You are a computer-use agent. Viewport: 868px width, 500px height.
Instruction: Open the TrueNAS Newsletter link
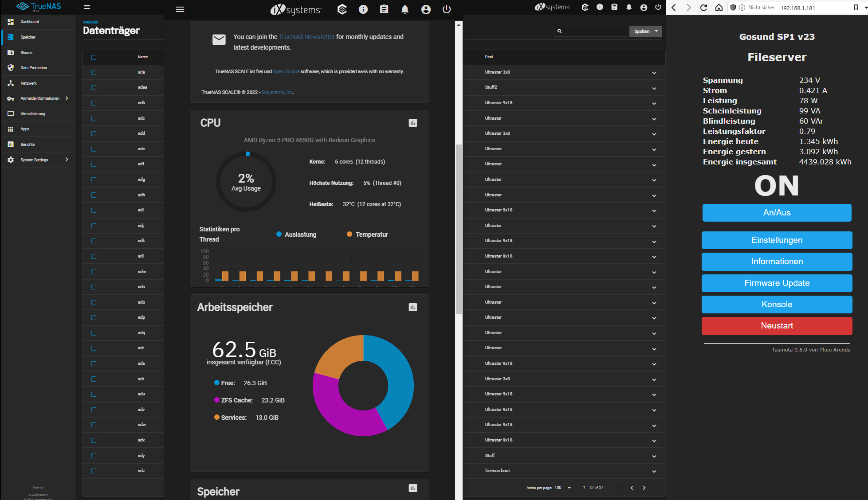(306, 37)
